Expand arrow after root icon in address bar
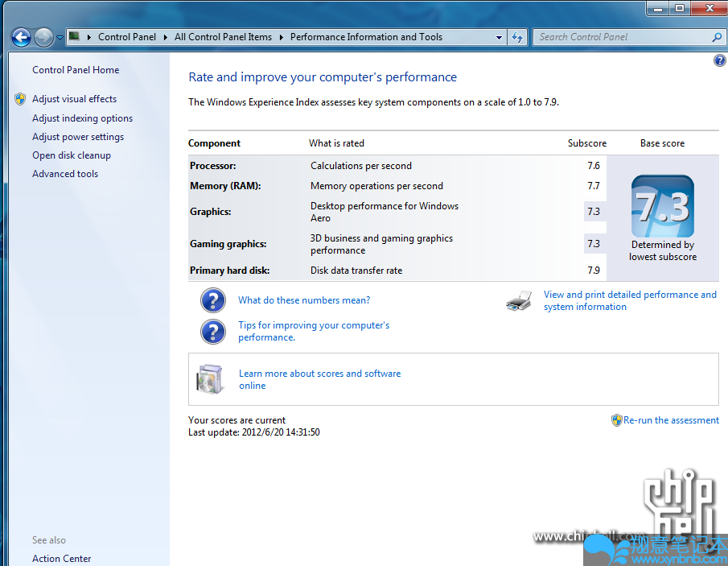This screenshot has height=566, width=728. pos(88,37)
